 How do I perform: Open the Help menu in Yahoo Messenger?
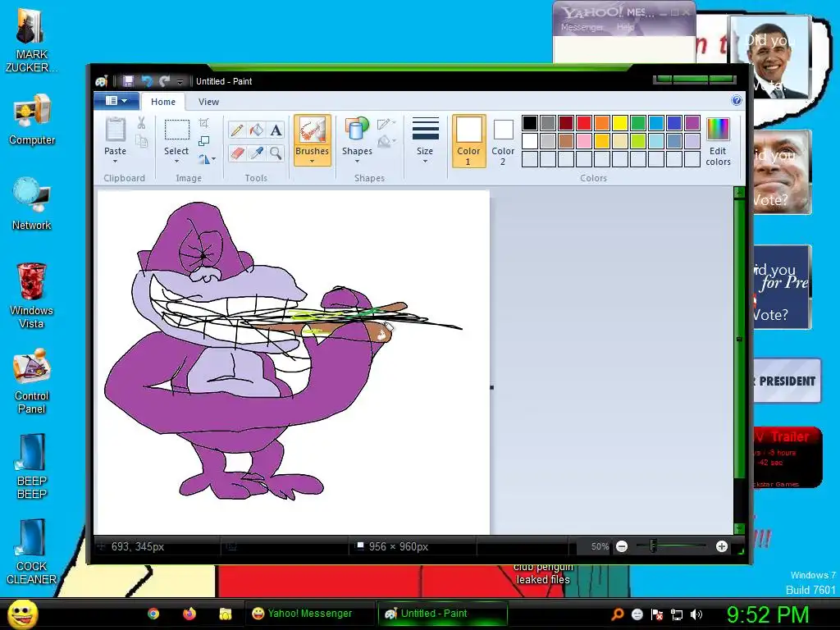(625, 27)
